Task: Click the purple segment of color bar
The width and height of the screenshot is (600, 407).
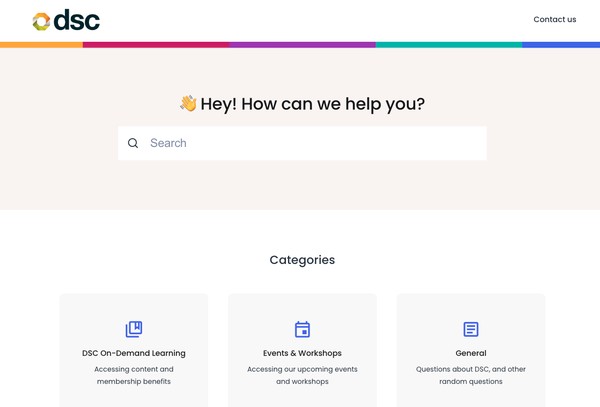Action: pos(302,45)
